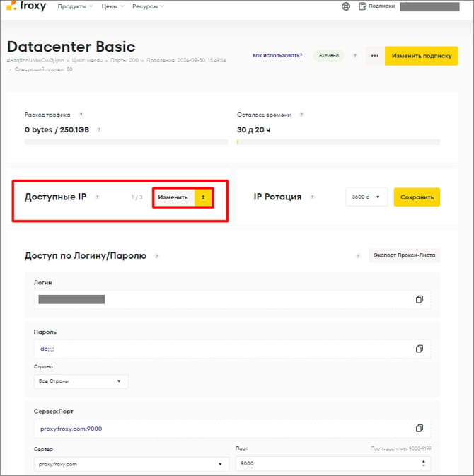Copy the Пароль value
The height and width of the screenshot is (476, 474).
(x=420, y=349)
